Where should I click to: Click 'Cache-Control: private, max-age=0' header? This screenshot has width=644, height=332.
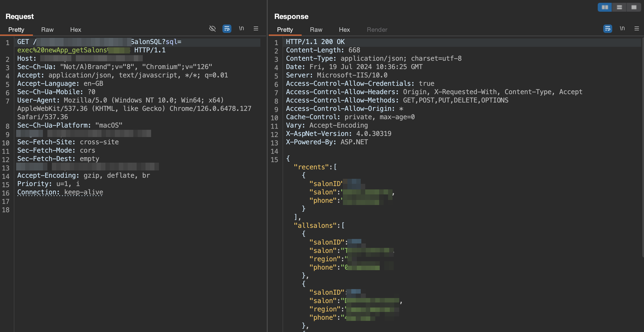(x=350, y=117)
